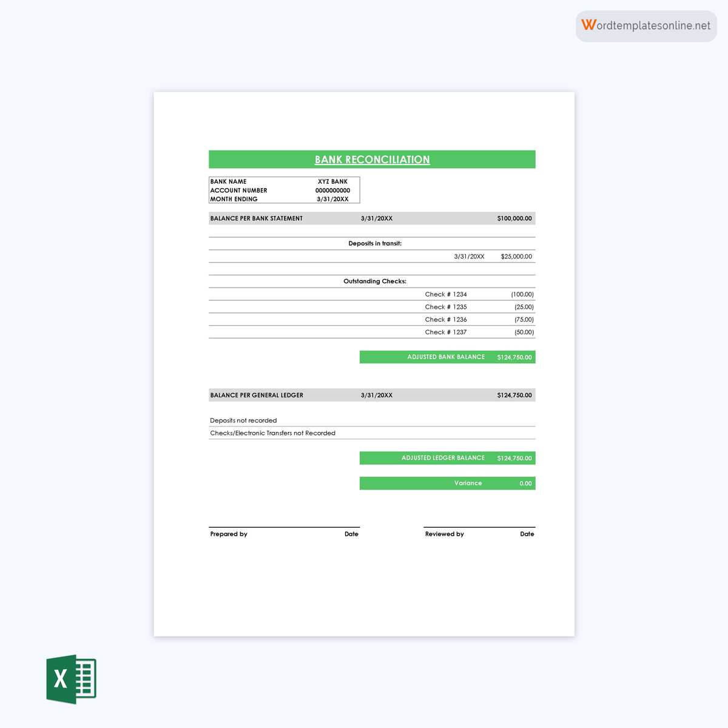
Task: Select the adjusted bank balance $124,750.00
Action: click(x=514, y=357)
